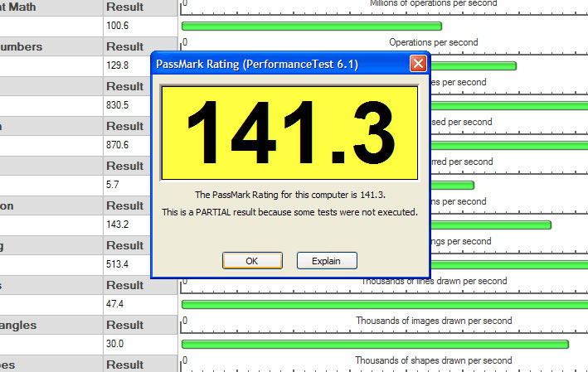Screen dimensions: 588x372
Task: Click the Result header above 30.0
Action: point(125,325)
